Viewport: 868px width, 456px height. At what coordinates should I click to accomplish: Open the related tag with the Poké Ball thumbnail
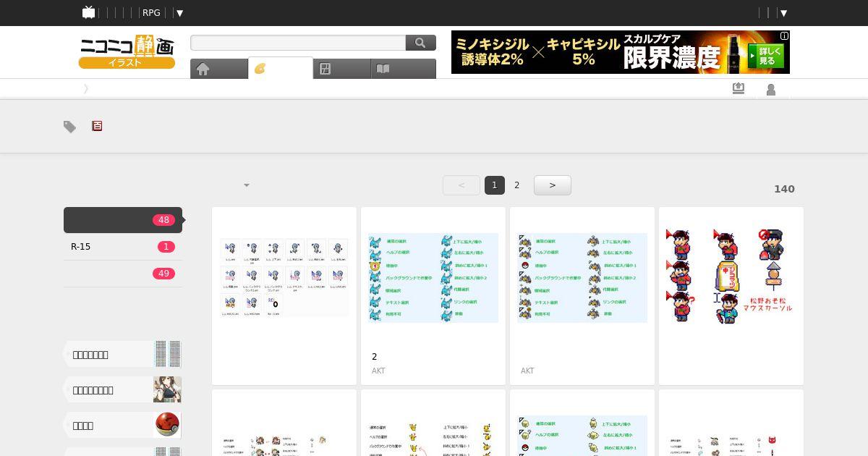(x=123, y=426)
